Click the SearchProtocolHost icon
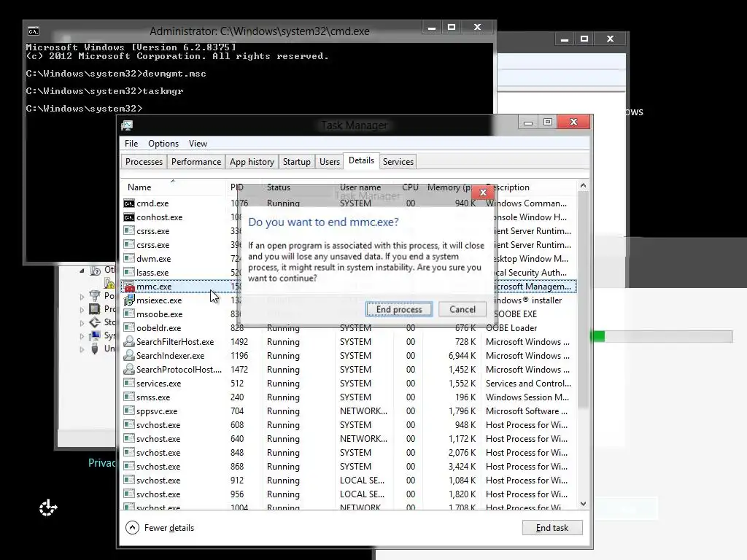Image resolution: width=747 pixels, height=560 pixels. (x=128, y=370)
